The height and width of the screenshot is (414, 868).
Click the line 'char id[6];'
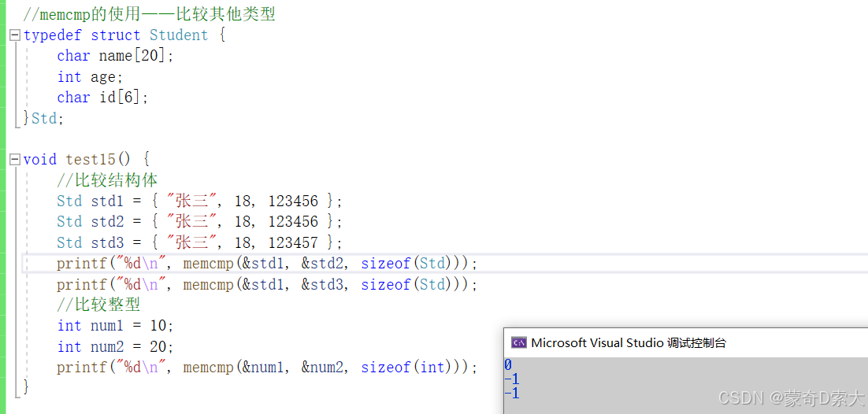pos(103,98)
